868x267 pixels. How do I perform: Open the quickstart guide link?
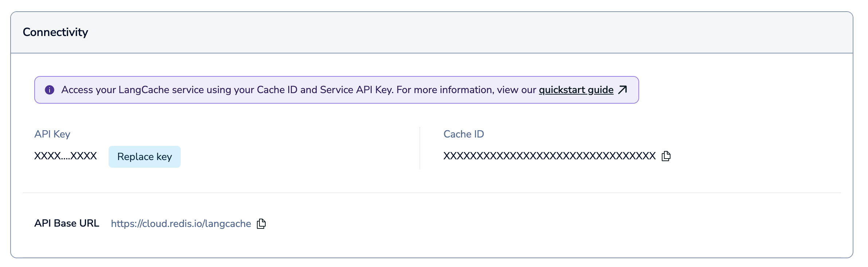click(x=576, y=90)
